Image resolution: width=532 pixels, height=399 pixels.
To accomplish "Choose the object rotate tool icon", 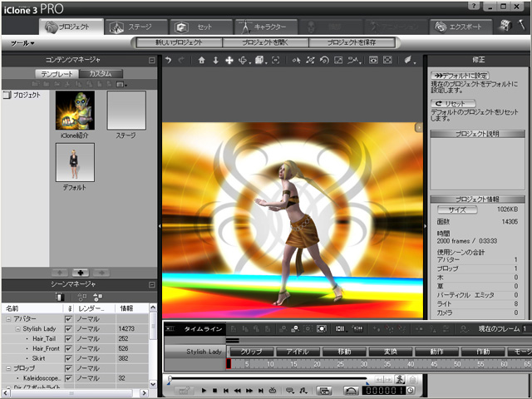I will 324,61.
